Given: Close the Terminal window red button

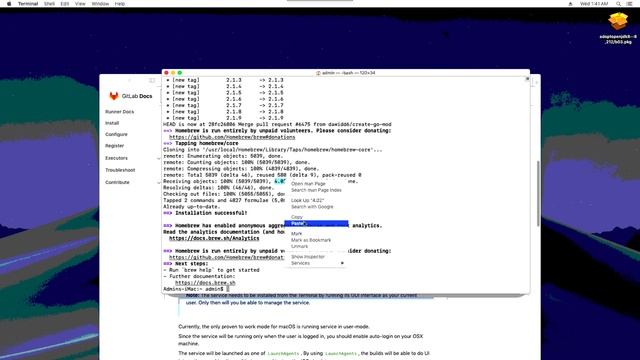Looking at the screenshot, I should [x=166, y=73].
